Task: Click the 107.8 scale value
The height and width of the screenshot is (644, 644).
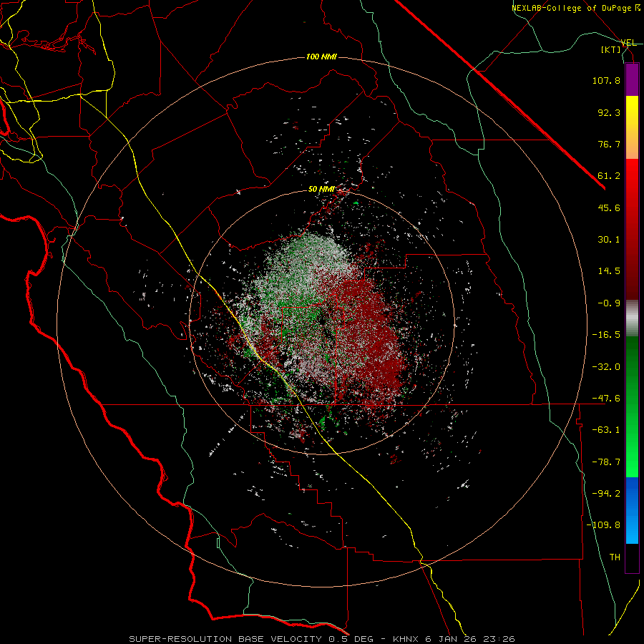Action: click(x=606, y=80)
